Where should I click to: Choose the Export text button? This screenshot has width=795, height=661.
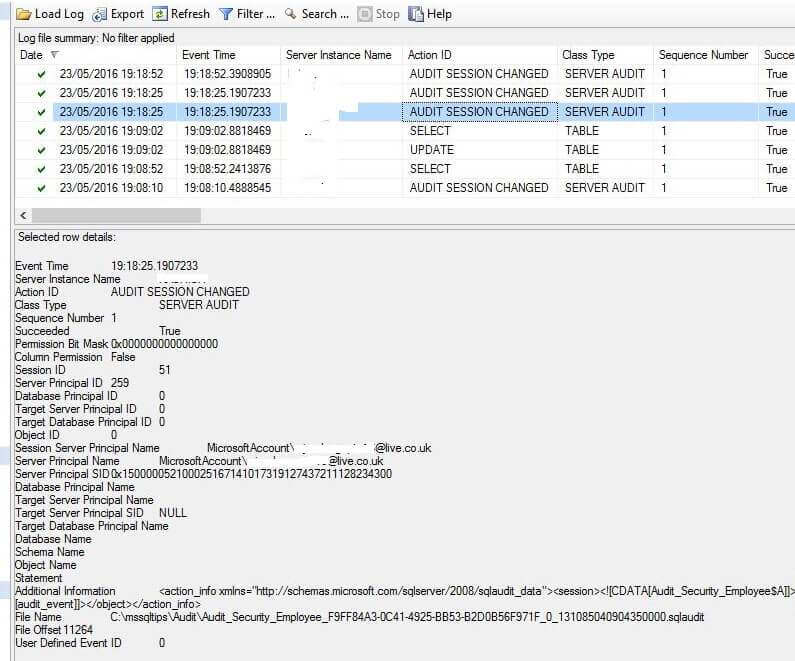coord(127,14)
